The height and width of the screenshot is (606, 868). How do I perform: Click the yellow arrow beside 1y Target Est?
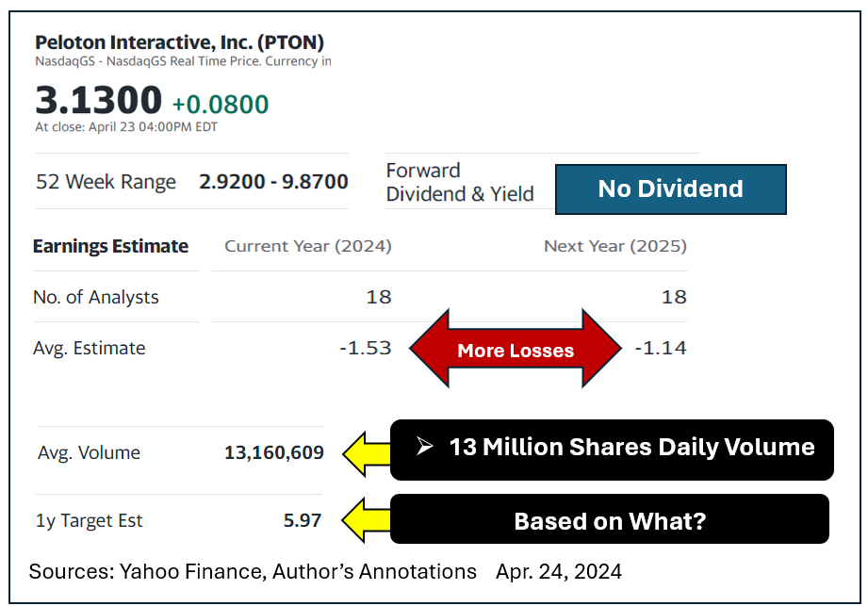pyautogui.click(x=367, y=520)
